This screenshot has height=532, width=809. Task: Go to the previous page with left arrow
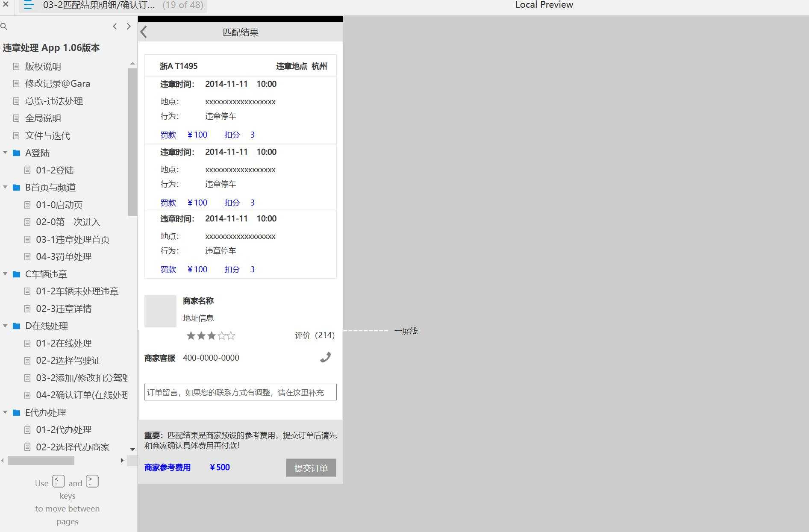115,26
